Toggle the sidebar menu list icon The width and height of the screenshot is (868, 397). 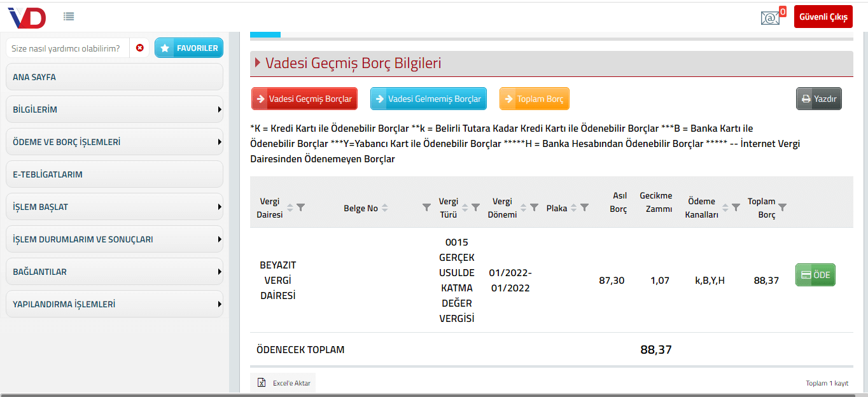69,17
